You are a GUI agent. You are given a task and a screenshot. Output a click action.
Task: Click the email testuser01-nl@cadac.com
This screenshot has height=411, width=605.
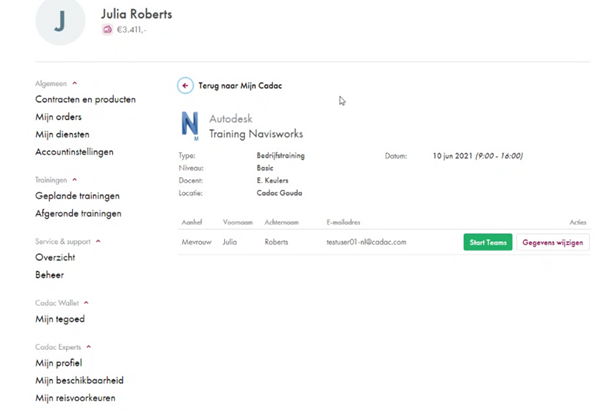click(366, 242)
